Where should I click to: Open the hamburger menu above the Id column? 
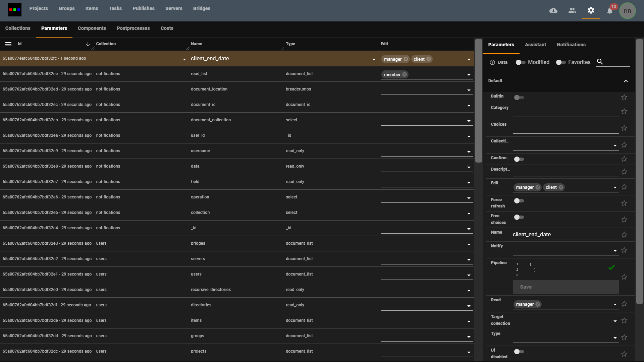point(8,44)
